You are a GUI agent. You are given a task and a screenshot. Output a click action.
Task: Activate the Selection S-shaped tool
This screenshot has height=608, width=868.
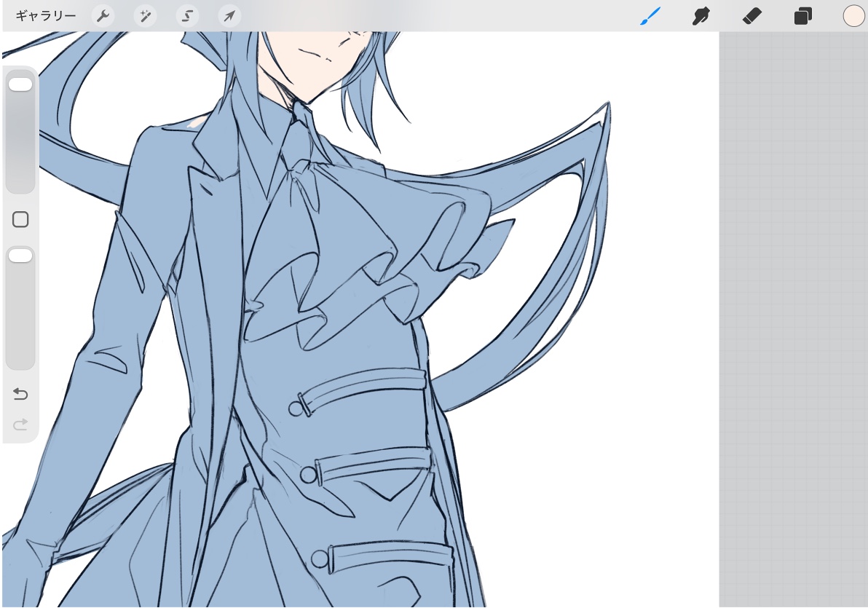[x=187, y=16]
